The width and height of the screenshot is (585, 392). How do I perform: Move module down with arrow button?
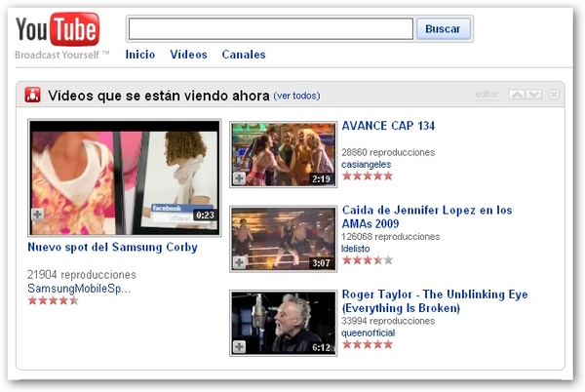(534, 95)
